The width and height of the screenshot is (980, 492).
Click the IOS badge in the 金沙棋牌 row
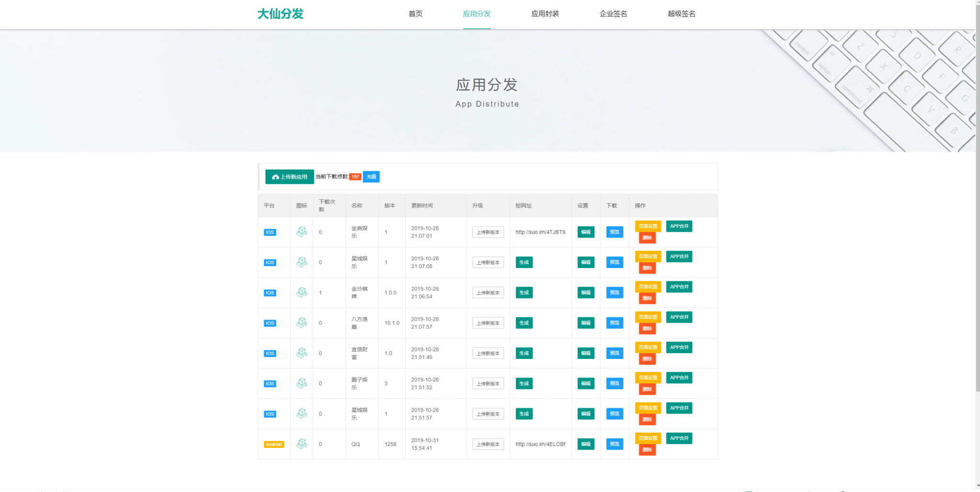[270, 293]
